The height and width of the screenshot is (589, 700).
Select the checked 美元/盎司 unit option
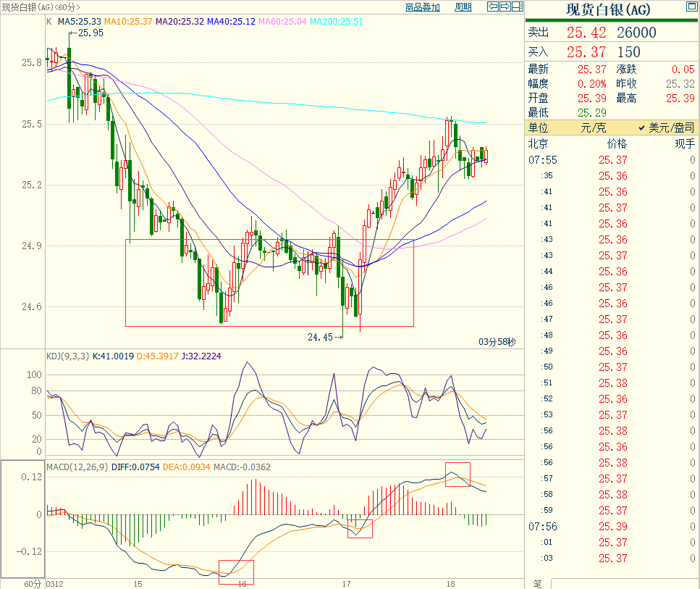(666, 128)
